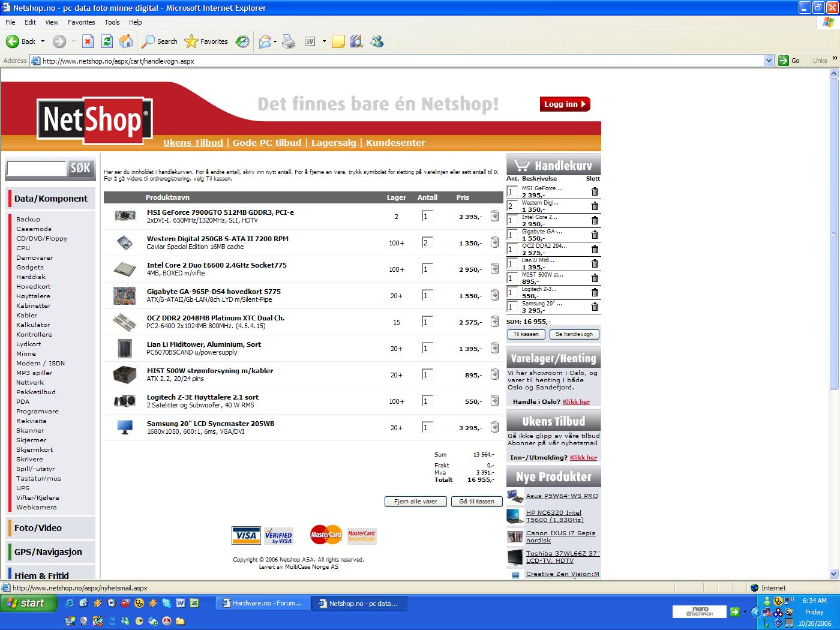Click the Fjern alle varer button

coord(415,502)
